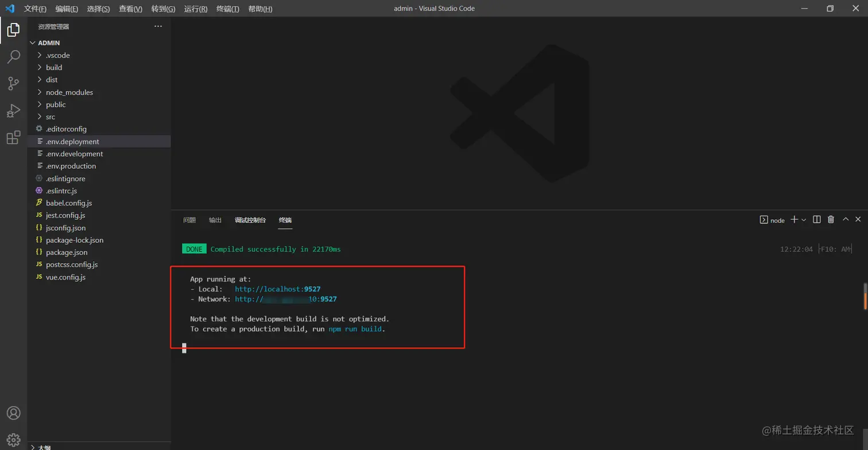The height and width of the screenshot is (450, 868).
Task: Maximize the terminal panel with up chevron
Action: (846, 219)
